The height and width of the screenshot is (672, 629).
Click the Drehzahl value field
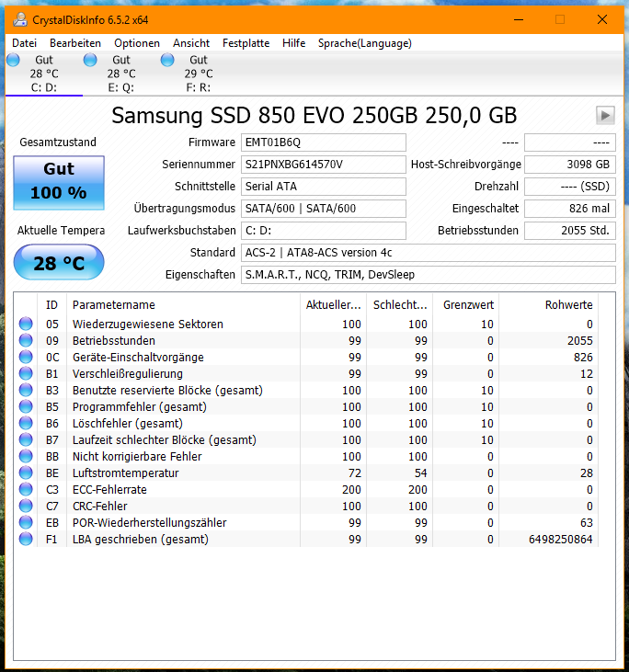570,187
